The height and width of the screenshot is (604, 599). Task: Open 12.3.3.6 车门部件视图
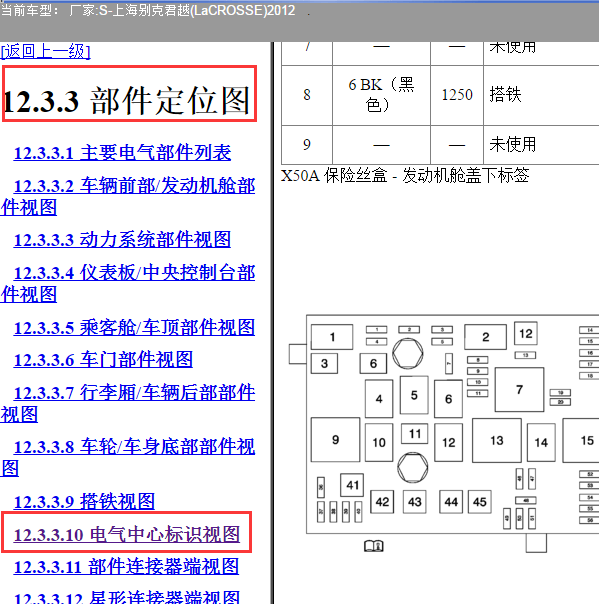tap(103, 360)
